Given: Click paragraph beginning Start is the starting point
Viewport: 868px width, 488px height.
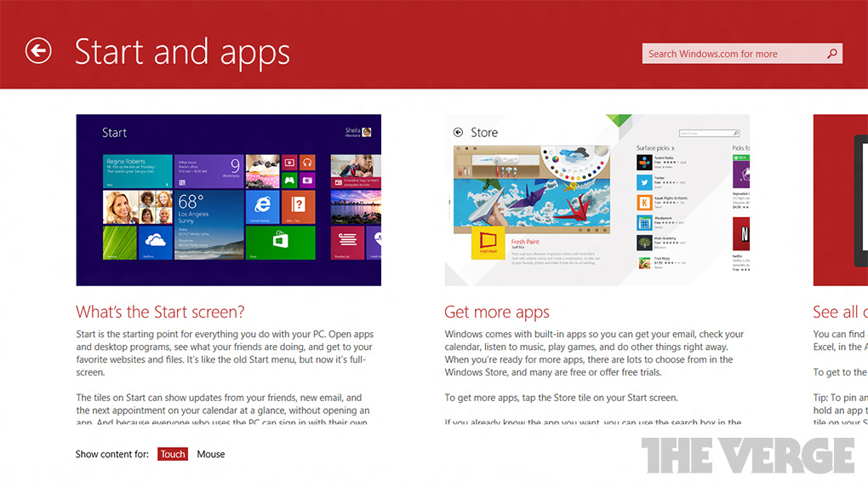Looking at the screenshot, I should 226,353.
